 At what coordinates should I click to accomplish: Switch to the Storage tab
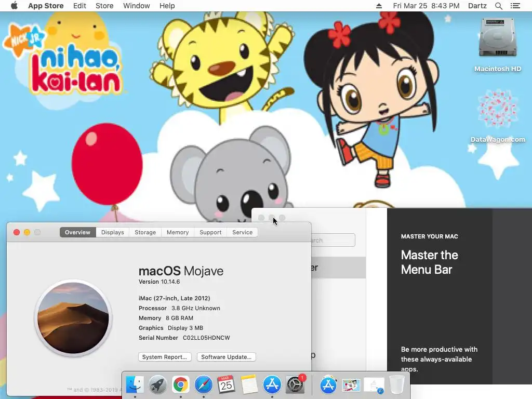tap(145, 232)
